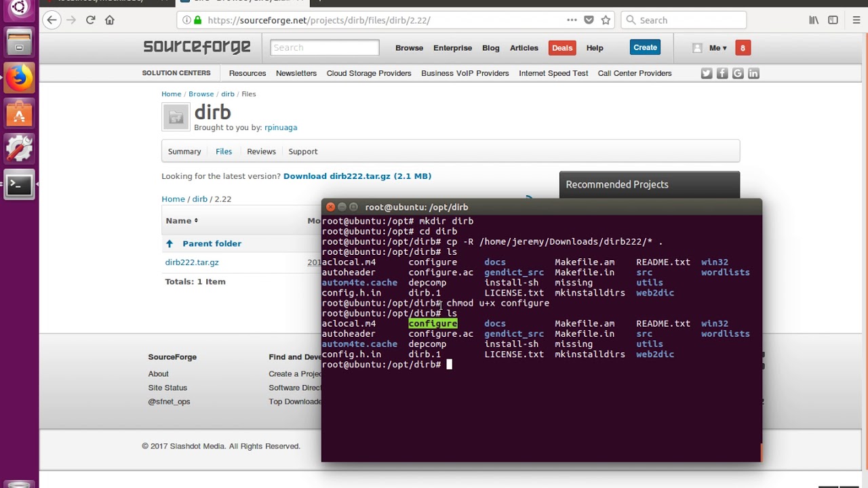Open SourceForge LinkedIn social icon
Screen dimensions: 868x488
pyautogui.click(x=753, y=73)
